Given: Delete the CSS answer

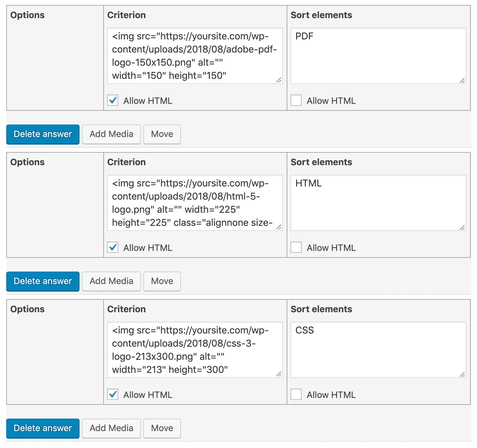Looking at the screenshot, I should [x=43, y=428].
